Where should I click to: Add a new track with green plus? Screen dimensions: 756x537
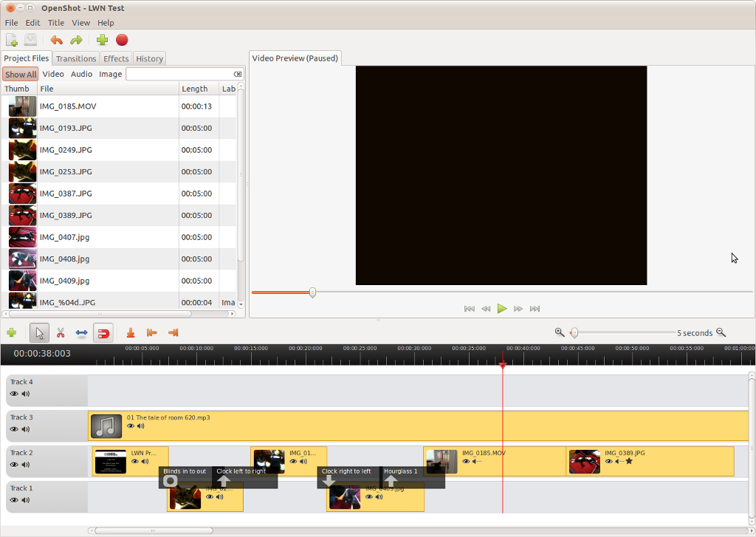(x=11, y=333)
